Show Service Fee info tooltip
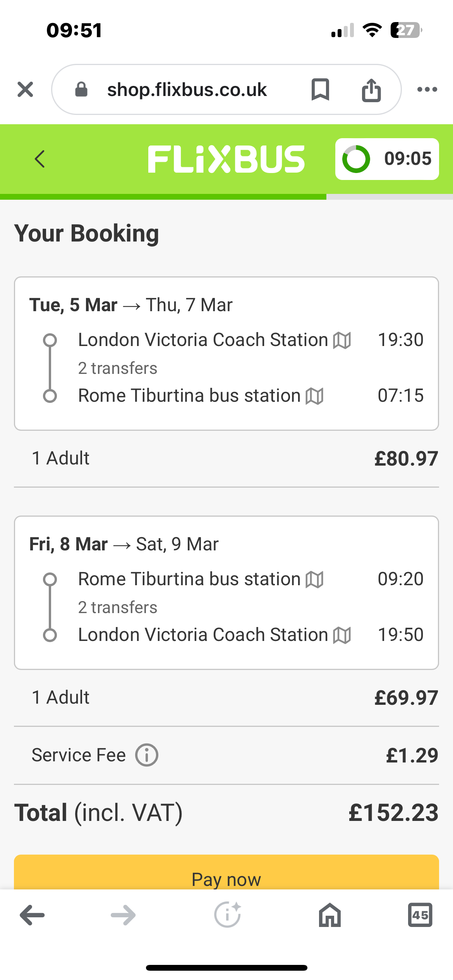453x980 pixels. coord(146,755)
